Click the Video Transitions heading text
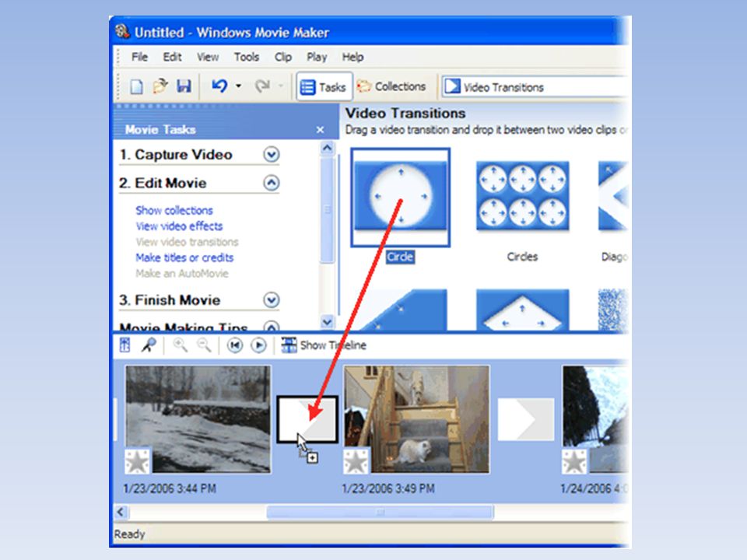Image resolution: width=747 pixels, height=560 pixels. (405, 114)
